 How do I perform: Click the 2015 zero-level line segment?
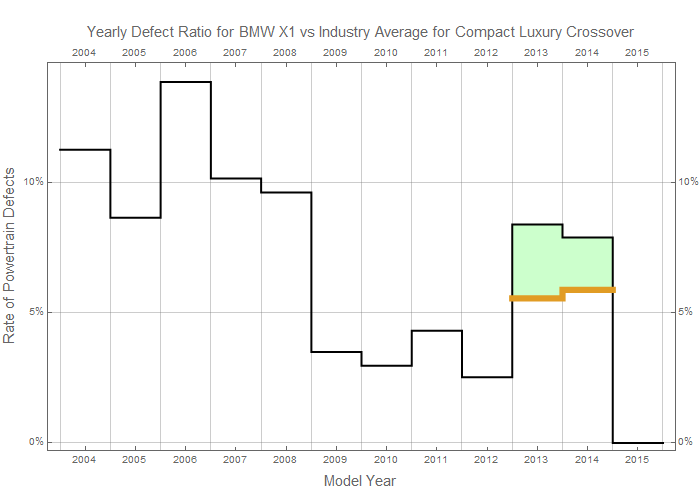click(637, 442)
